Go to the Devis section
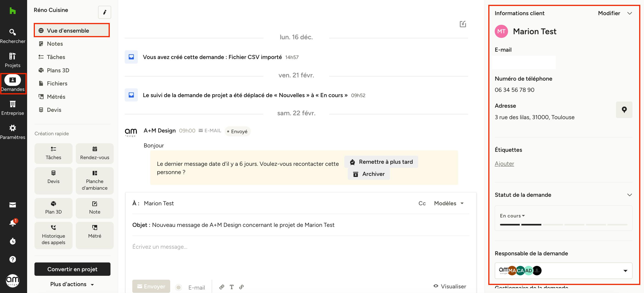 (54, 110)
